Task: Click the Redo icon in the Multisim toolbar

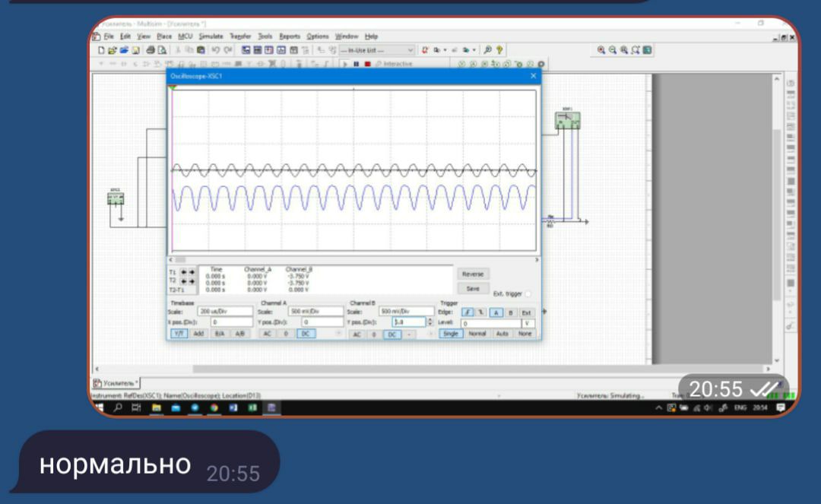Action: [x=228, y=50]
